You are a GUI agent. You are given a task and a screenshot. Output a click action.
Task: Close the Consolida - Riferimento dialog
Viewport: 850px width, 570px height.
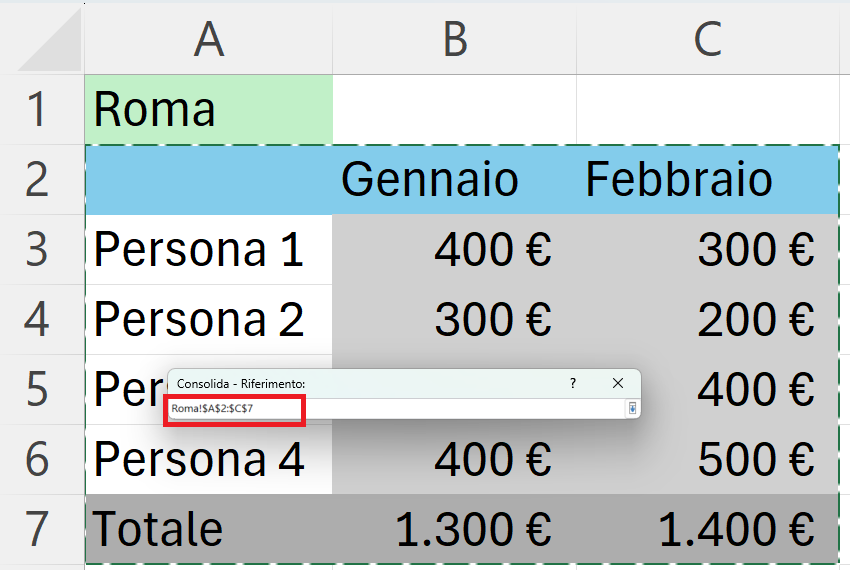point(617,383)
